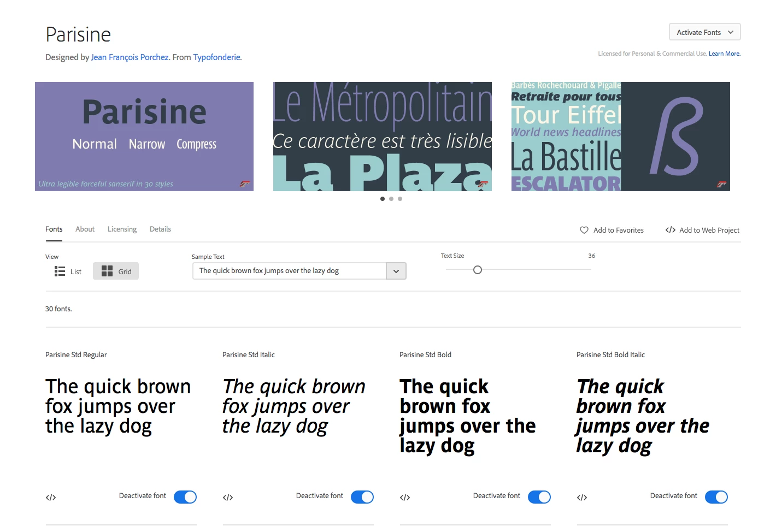The width and height of the screenshot is (776, 532).
Task: Click the Parisine Std Bold Italic font name
Action: [x=610, y=355]
